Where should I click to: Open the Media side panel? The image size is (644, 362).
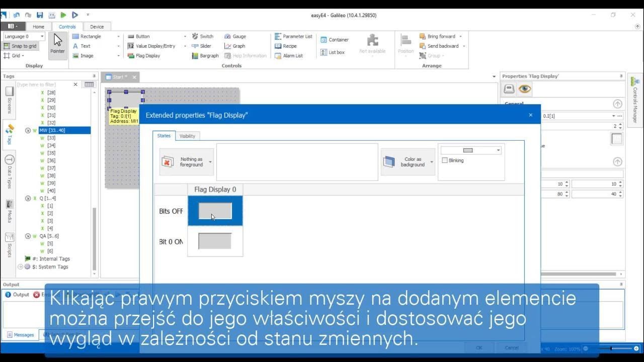click(10, 211)
